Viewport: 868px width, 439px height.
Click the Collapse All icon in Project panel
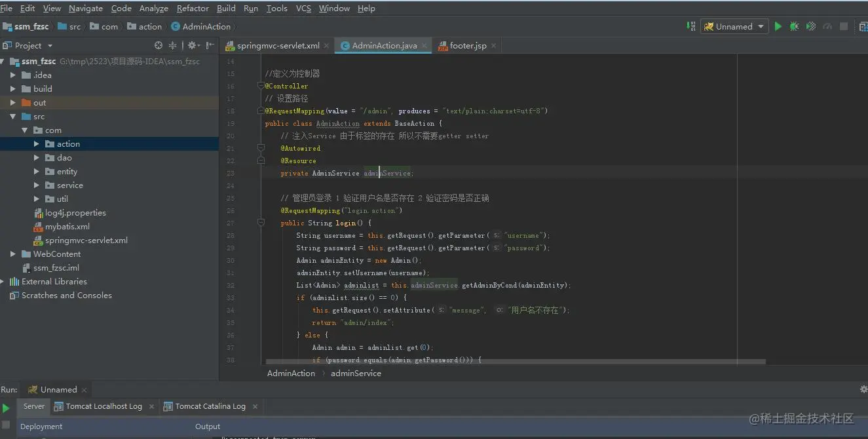(173, 45)
